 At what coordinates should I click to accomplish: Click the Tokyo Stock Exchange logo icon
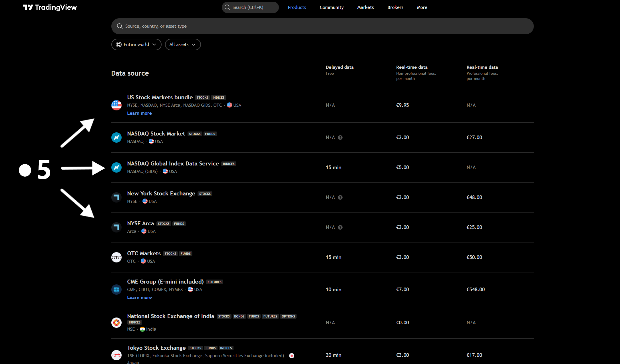[116, 355]
